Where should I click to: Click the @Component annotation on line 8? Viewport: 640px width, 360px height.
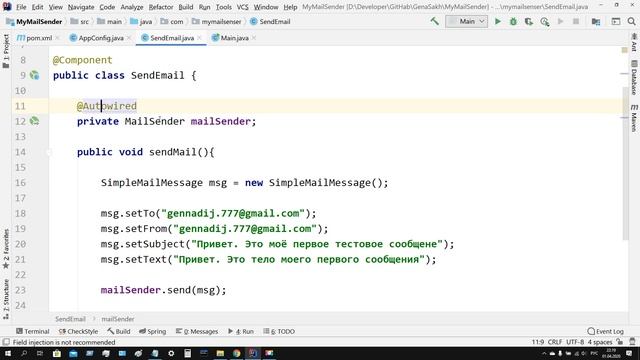click(82, 60)
